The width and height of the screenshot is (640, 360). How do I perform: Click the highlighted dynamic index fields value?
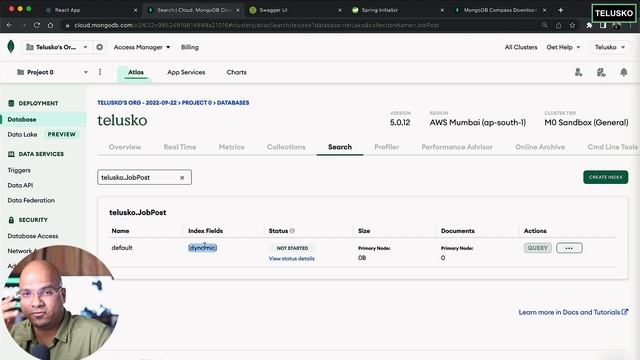202,248
